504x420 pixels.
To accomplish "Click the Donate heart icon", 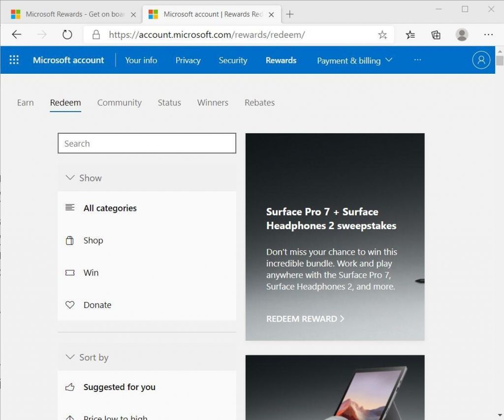I will click(70, 305).
